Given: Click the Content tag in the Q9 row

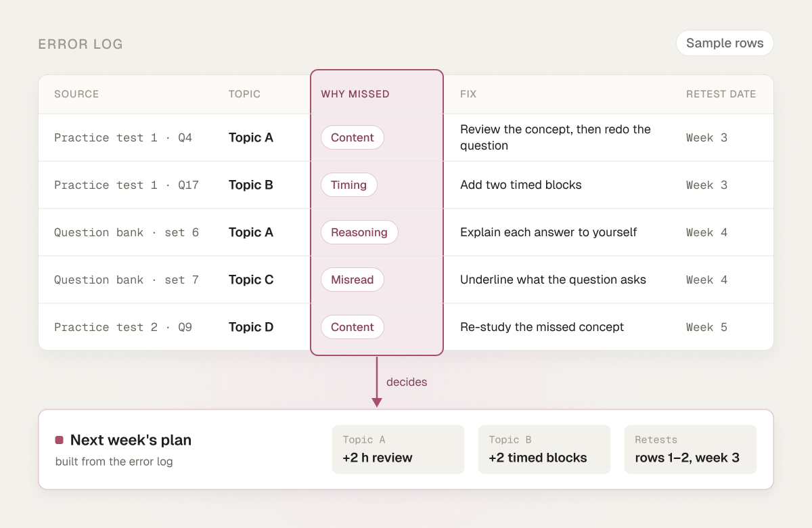Looking at the screenshot, I should (353, 327).
